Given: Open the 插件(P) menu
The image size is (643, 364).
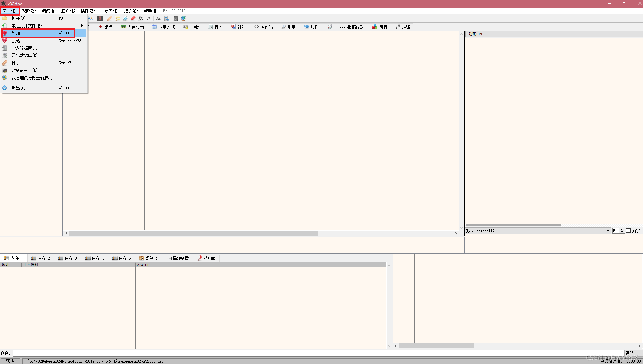Looking at the screenshot, I should coord(88,11).
